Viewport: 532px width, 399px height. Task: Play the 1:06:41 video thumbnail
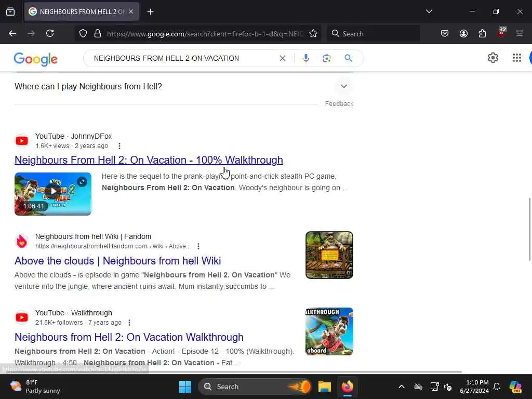[53, 194]
